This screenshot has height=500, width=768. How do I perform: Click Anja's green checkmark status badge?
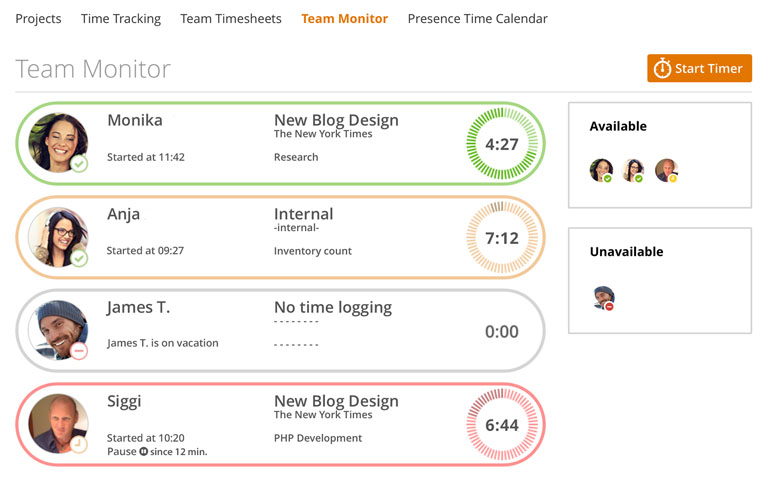click(79, 258)
